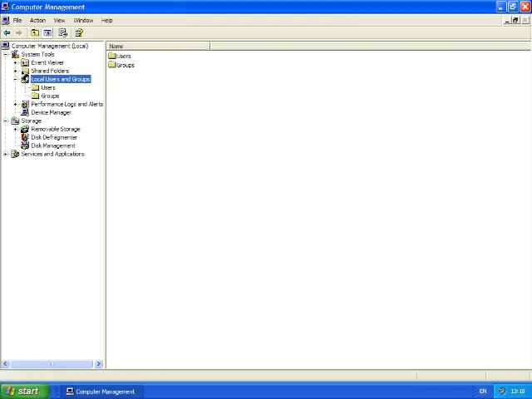Click the tree pane horizontal scrollbar thumb

[52, 364]
